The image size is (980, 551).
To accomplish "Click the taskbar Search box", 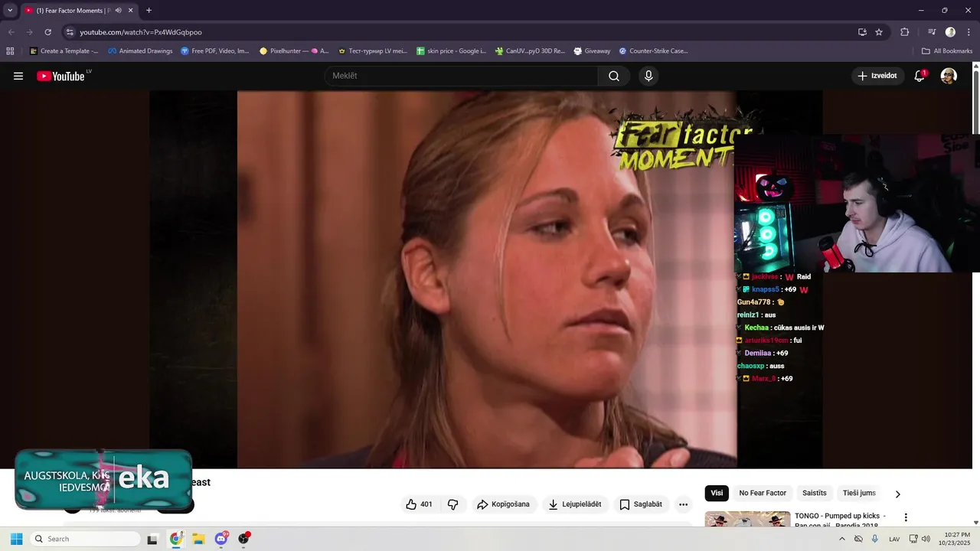I will pyautogui.click(x=85, y=539).
